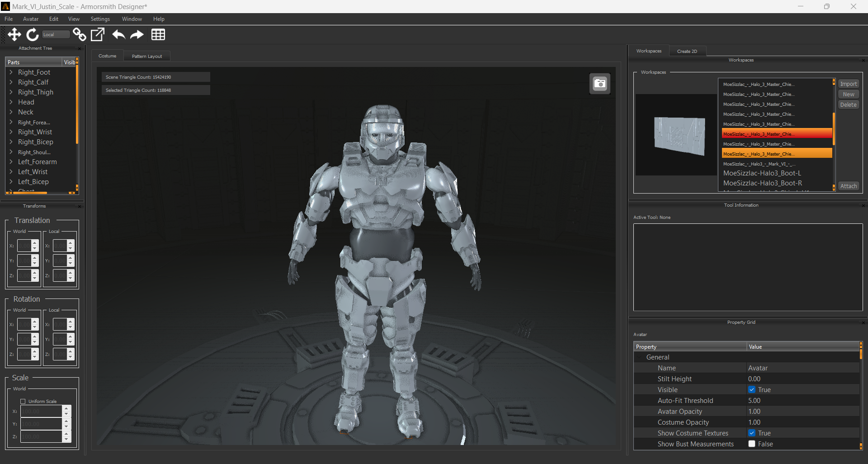Click the chain link icon in toolbar
The height and width of the screenshot is (464, 868).
(80, 35)
